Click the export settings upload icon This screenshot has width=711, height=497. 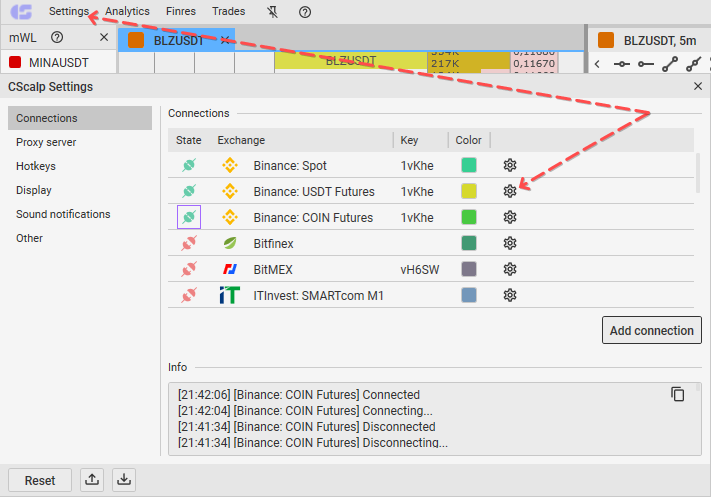tap(92, 480)
